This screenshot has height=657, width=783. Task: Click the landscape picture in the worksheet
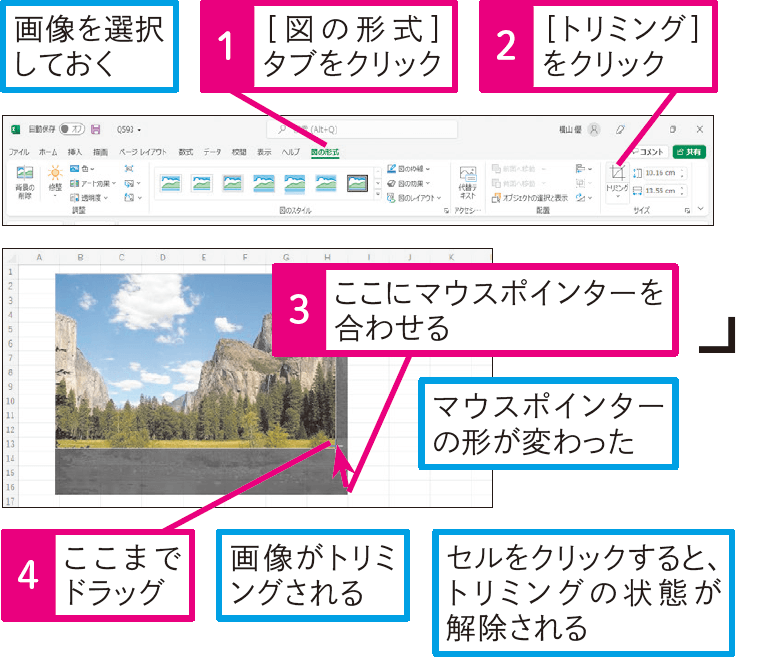click(x=195, y=359)
